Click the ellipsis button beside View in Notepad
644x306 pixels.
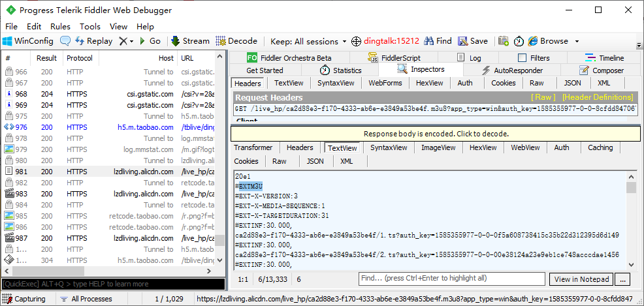pyautogui.click(x=622, y=279)
